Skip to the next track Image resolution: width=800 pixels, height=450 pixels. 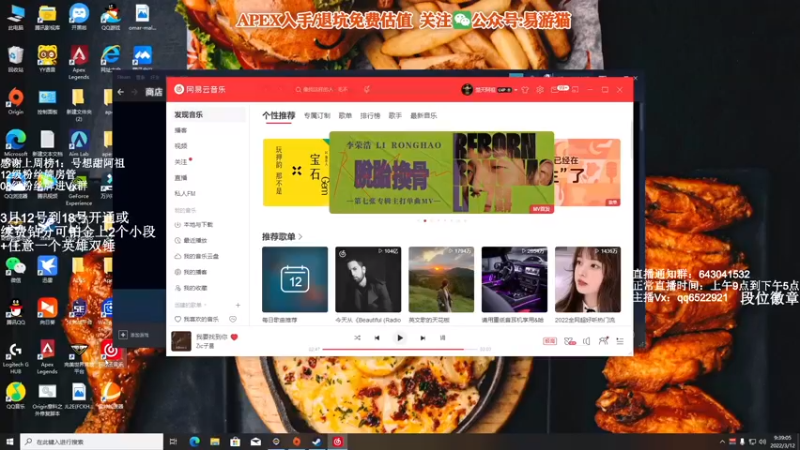tap(422, 338)
